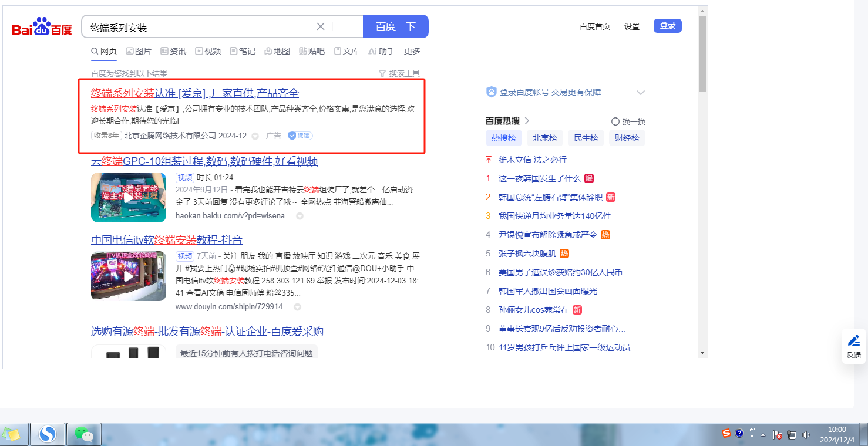Click the 保障 shield badge
Image resolution: width=868 pixels, height=446 pixels.
click(x=300, y=136)
